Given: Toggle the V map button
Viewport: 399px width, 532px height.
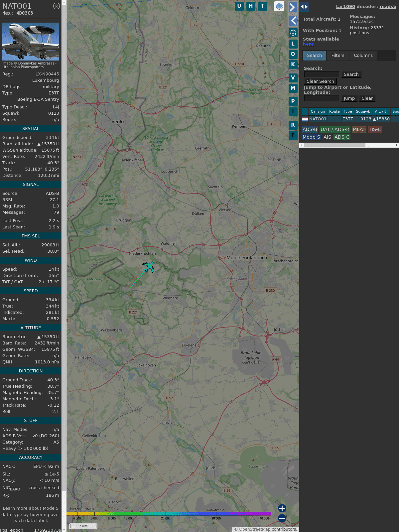Looking at the screenshot, I should (293, 77).
